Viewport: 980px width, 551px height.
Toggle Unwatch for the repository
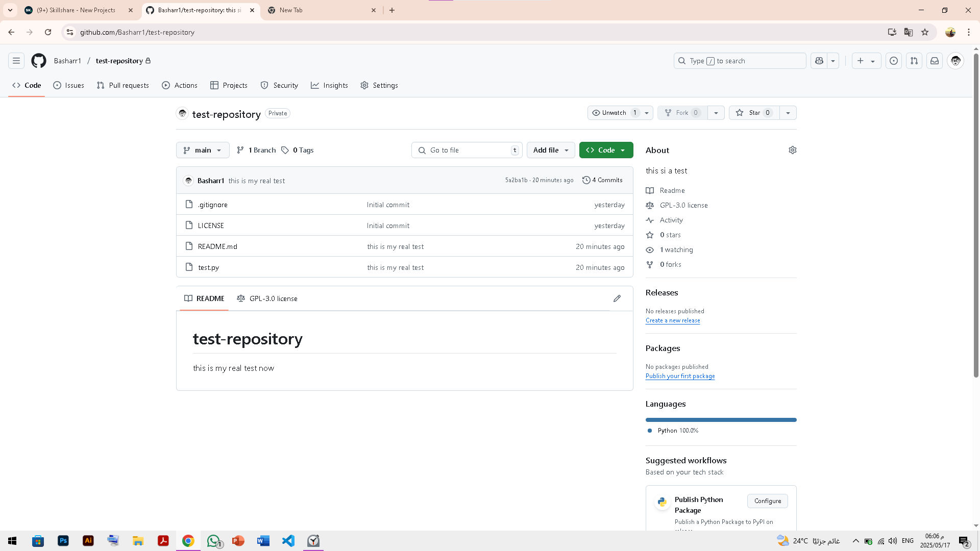pyautogui.click(x=614, y=113)
